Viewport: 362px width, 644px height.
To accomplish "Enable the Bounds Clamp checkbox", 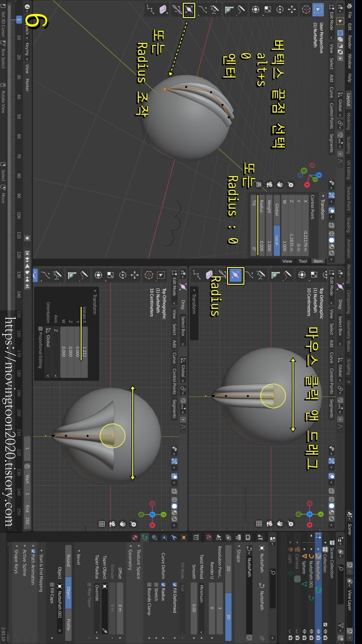I will pos(149,585).
